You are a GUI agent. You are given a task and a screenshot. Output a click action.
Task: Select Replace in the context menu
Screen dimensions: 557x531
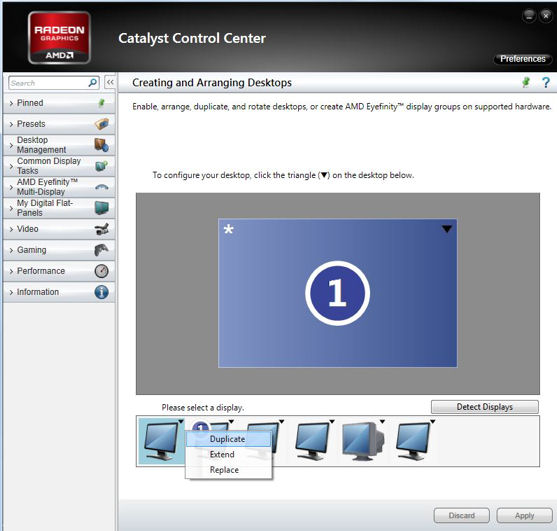pos(224,470)
